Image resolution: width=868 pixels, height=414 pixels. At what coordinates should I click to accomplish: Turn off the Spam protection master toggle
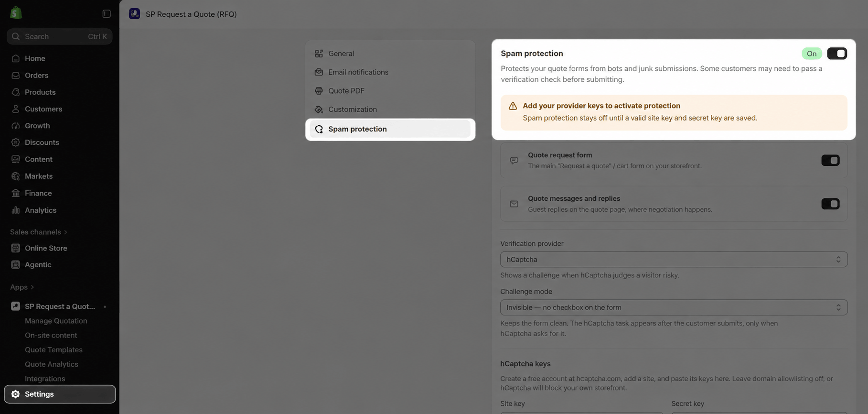tap(837, 54)
